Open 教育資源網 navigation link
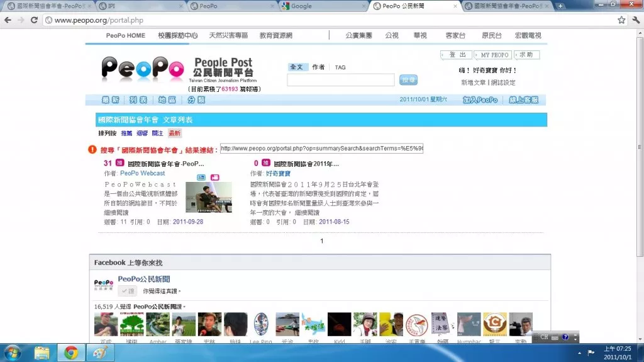Image resolution: width=644 pixels, height=362 pixels. [x=275, y=35]
